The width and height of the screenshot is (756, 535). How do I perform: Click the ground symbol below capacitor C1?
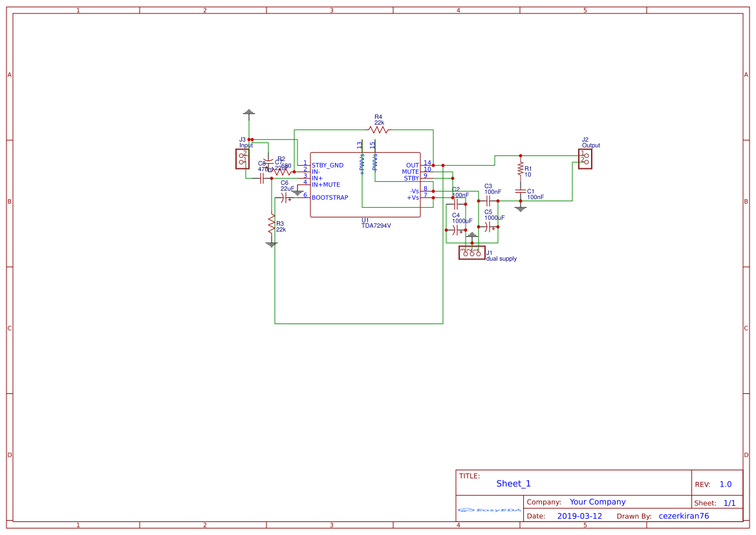[x=520, y=209]
